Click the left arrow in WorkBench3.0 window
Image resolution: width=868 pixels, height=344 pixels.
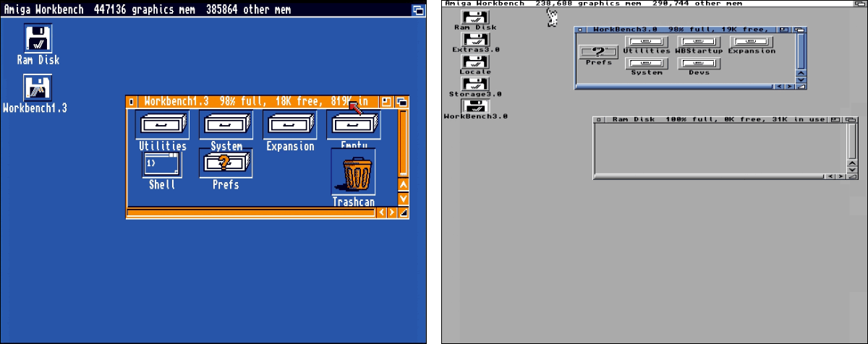click(778, 87)
